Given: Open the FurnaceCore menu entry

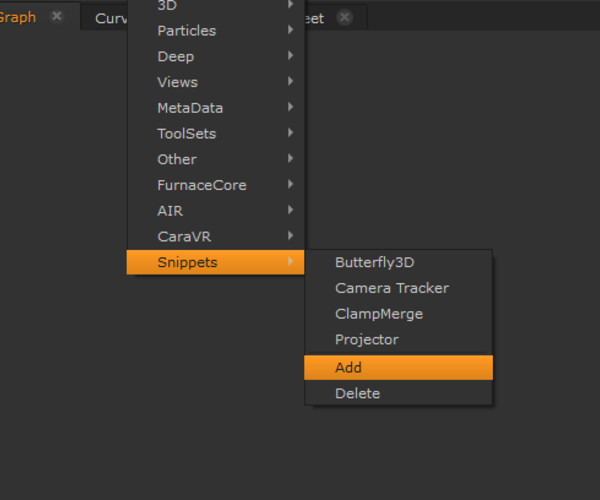Looking at the screenshot, I should coord(201,185).
